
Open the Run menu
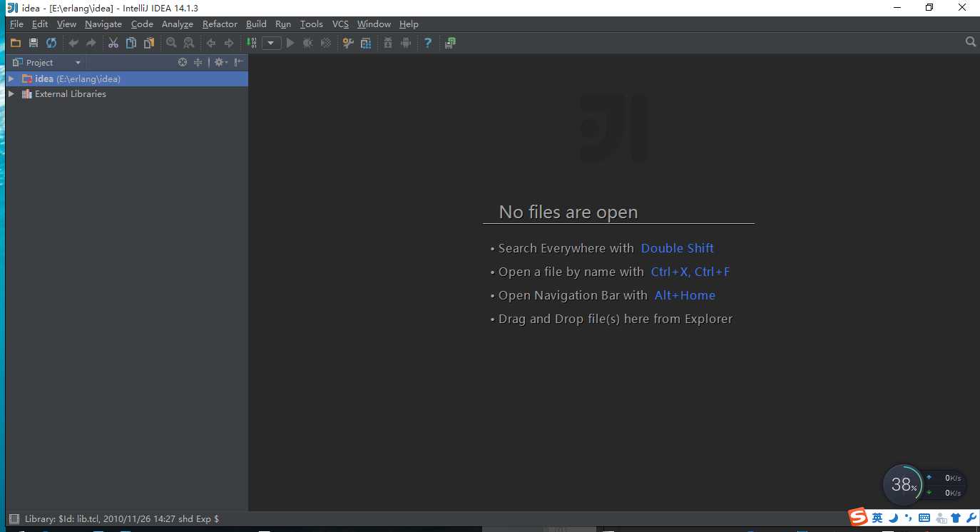point(283,24)
